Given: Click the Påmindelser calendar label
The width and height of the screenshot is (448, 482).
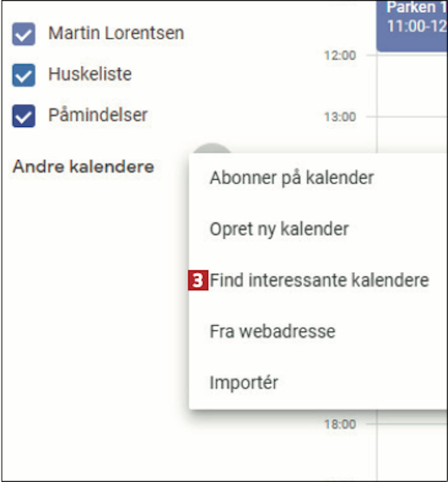Looking at the screenshot, I should [98, 115].
